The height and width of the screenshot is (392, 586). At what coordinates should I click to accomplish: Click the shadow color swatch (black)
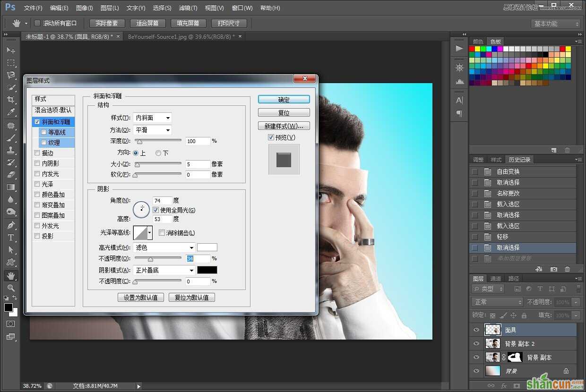click(x=207, y=270)
